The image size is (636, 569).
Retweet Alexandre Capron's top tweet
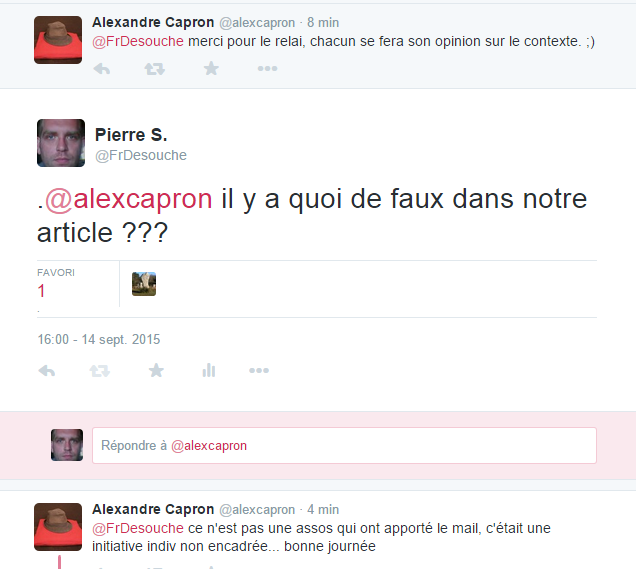point(155,69)
